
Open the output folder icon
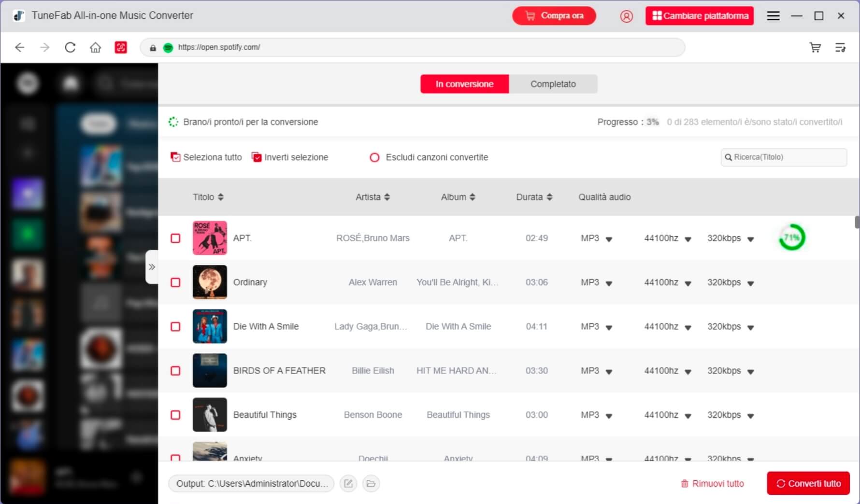pos(371,483)
